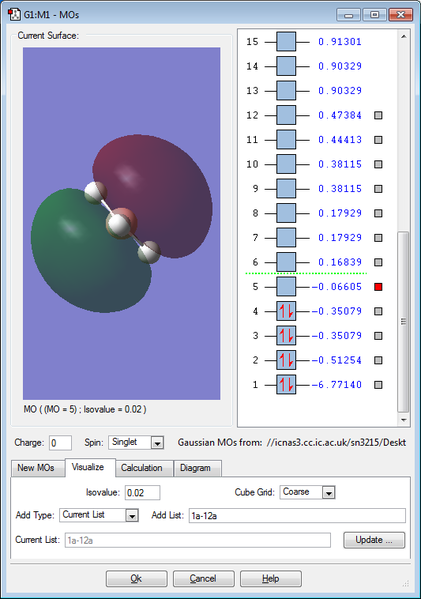The image size is (421, 599).
Task: Select the orbital box for MO 14
Action: pyautogui.click(x=286, y=66)
